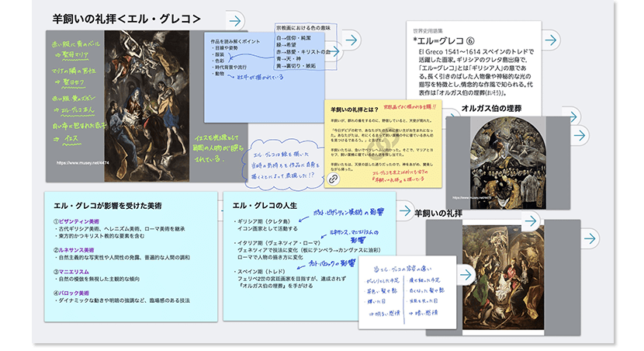Viewport: 644px width, 351px height.
Task: Select the *エル=グレコ ⑥ heading
Action: [444, 40]
